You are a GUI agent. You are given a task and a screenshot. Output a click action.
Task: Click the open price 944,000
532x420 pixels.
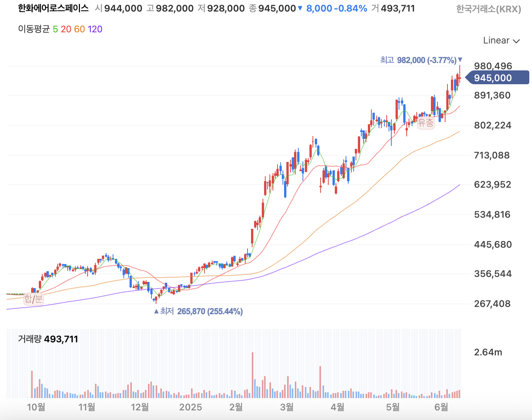123,8
